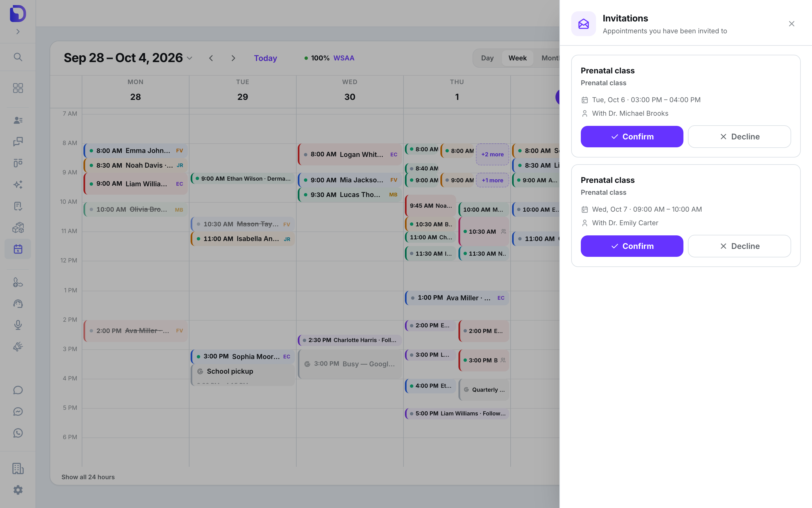Switch to the Day view tab
This screenshot has height=508, width=812.
(487, 58)
